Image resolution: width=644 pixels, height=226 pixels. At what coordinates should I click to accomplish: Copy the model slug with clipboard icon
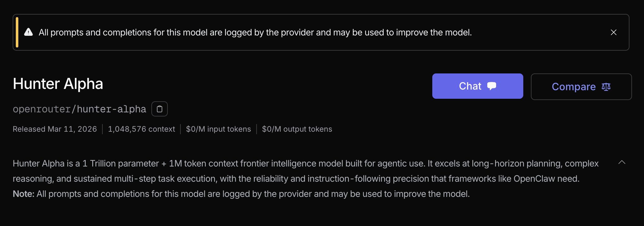[160, 109]
